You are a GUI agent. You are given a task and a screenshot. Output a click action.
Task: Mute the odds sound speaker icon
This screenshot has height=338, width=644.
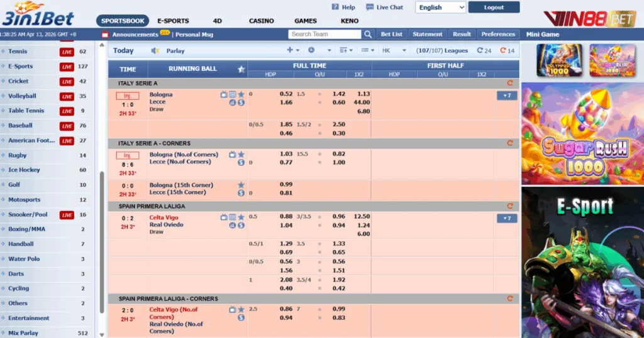(155, 51)
